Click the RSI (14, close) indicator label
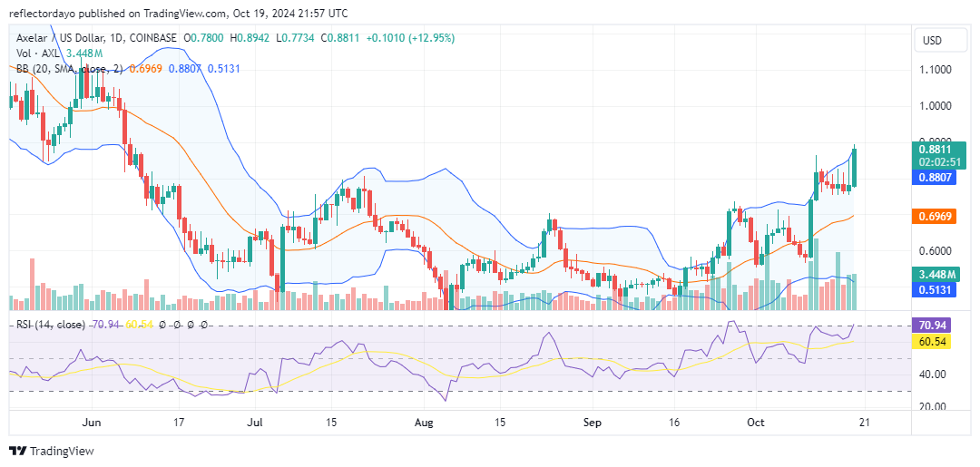This screenshot has width=980, height=467. pos(53,325)
